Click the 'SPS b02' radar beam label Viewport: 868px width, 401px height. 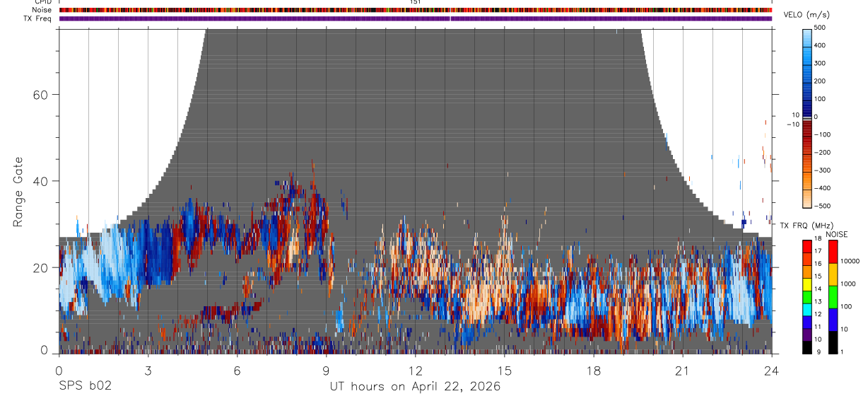[85, 386]
